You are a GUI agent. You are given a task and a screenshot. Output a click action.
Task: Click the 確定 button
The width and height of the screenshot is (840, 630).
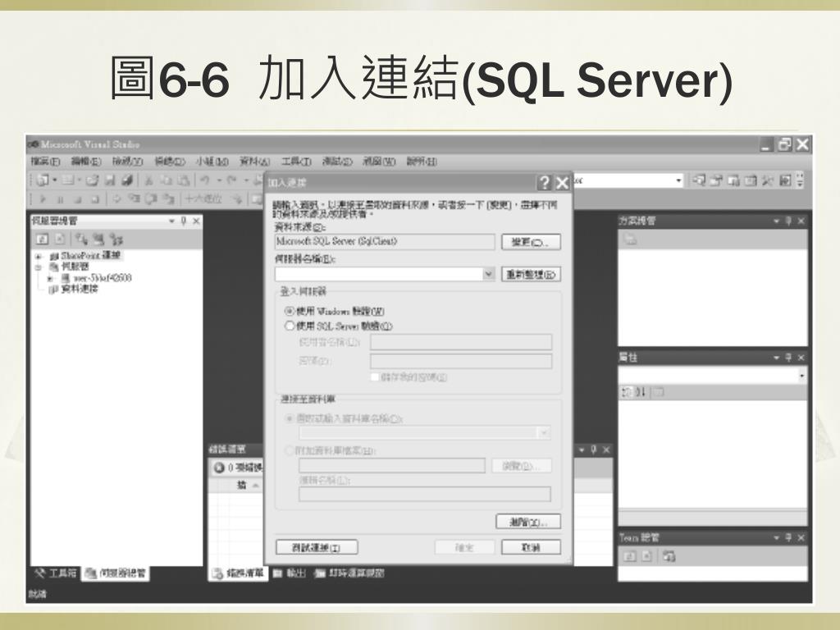[464, 547]
